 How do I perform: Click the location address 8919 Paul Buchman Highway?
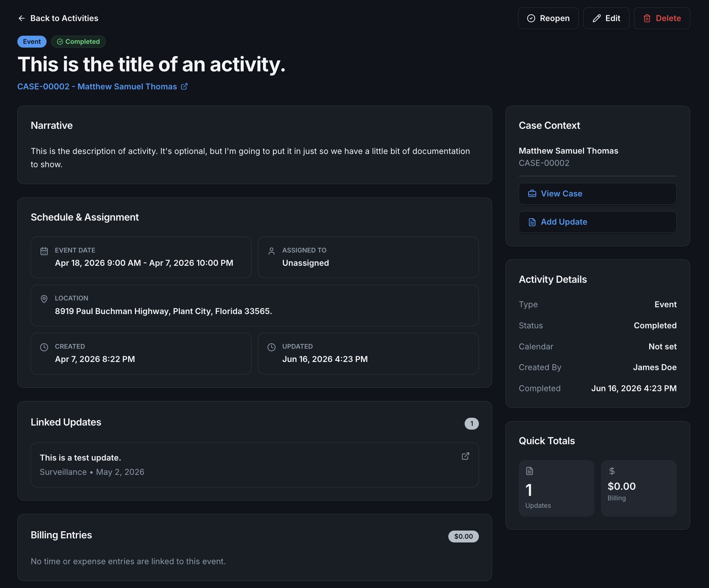pos(163,311)
